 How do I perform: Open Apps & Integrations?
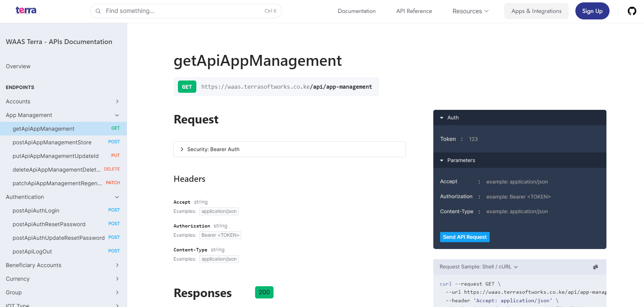coord(536,11)
